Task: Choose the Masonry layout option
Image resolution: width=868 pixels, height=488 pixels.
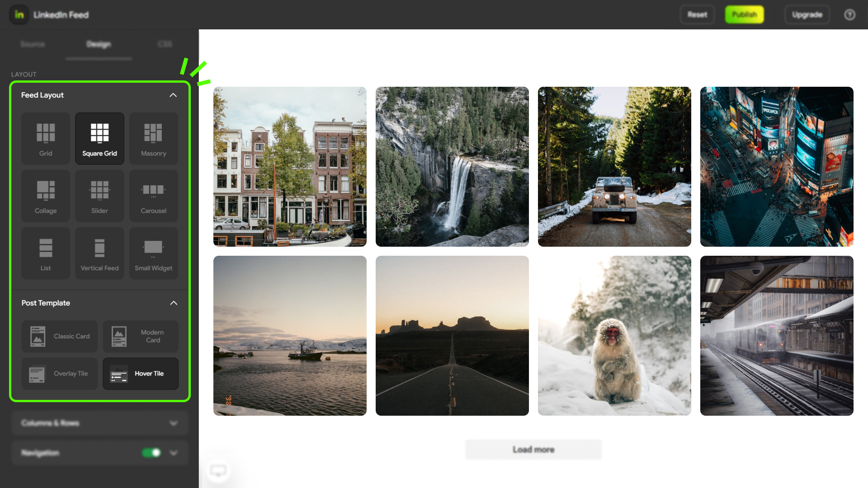Action: [153, 138]
